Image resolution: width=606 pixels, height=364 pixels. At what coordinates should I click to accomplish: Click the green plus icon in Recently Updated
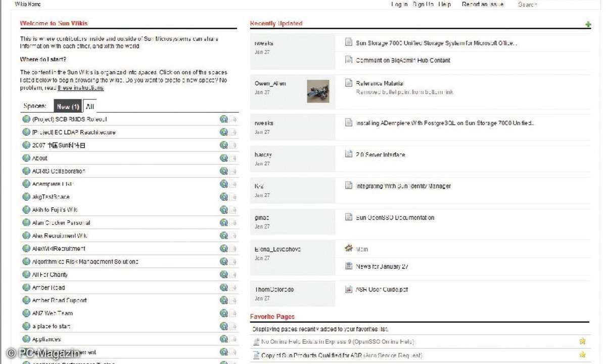[x=588, y=24]
